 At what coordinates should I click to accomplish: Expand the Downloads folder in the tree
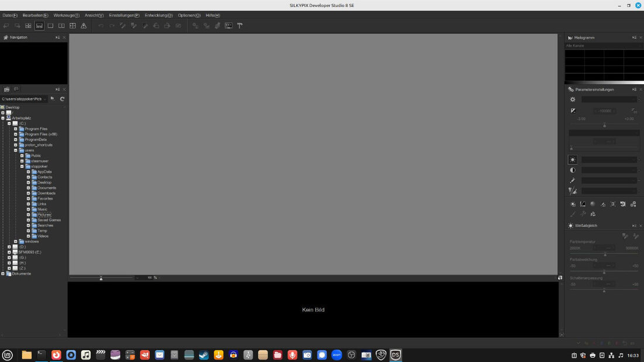click(28, 193)
